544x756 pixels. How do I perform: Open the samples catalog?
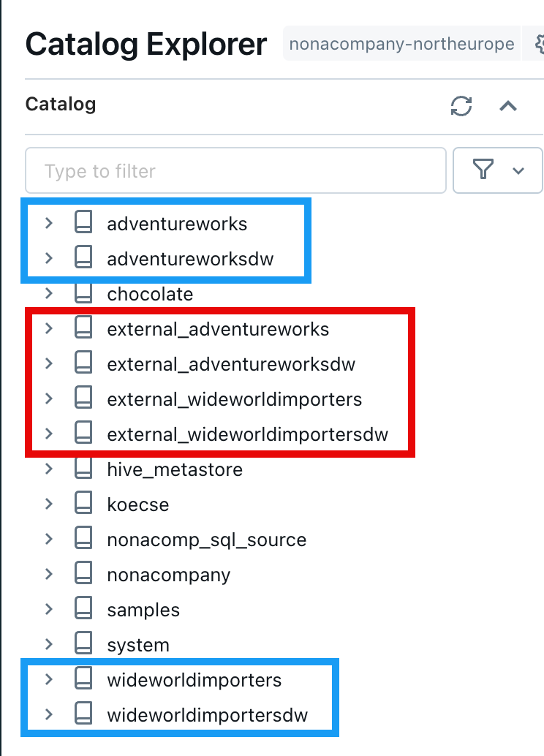point(144,610)
